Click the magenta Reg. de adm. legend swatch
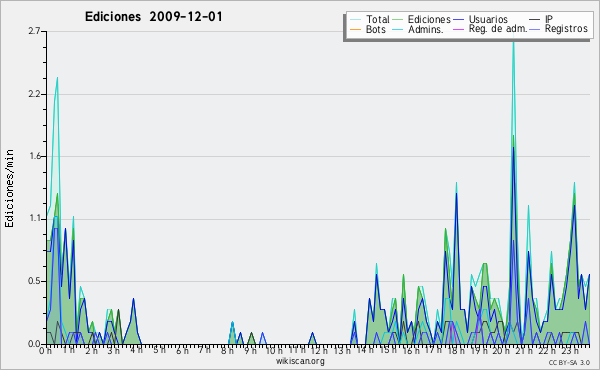The height and width of the screenshot is (370, 600). click(458, 29)
